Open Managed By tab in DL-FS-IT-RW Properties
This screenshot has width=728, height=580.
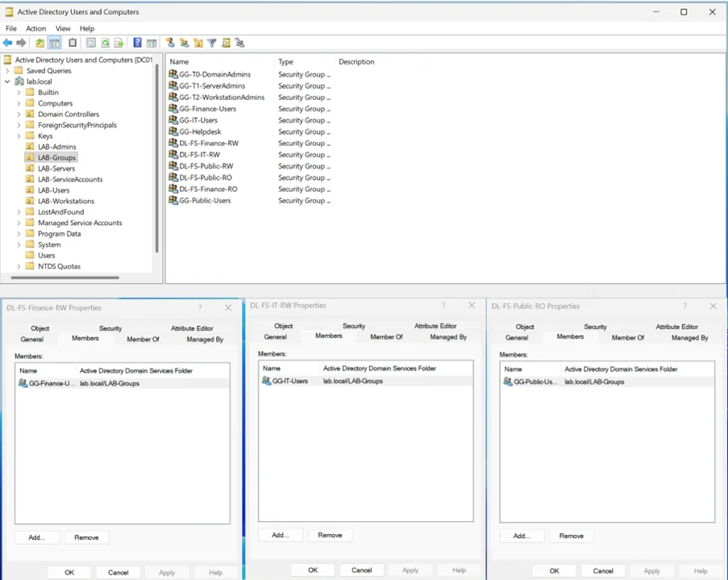(x=448, y=337)
